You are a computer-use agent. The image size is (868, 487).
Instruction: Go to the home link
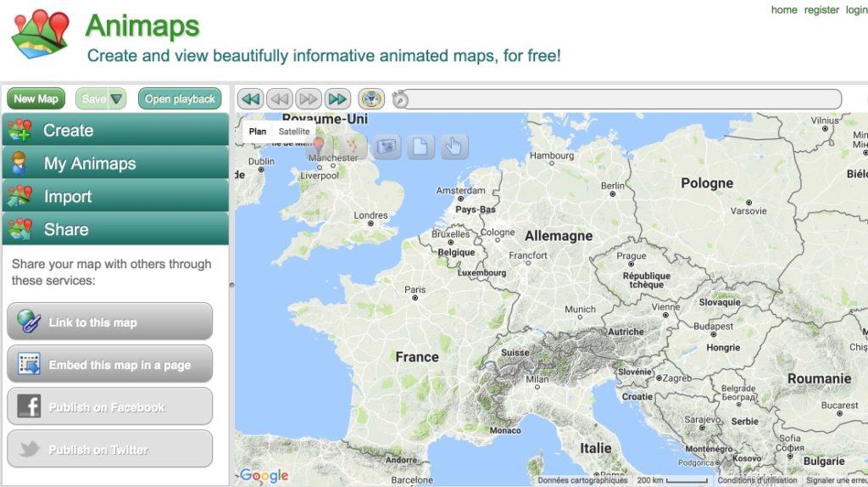click(x=784, y=10)
